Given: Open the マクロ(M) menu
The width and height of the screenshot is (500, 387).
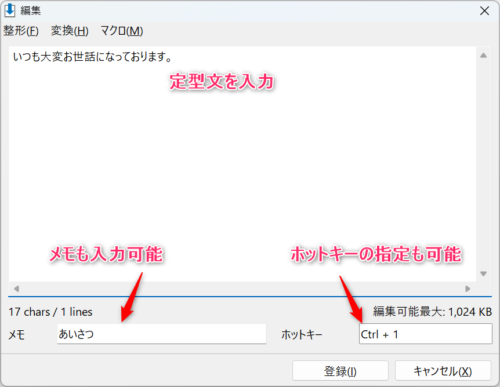Looking at the screenshot, I should [x=122, y=31].
